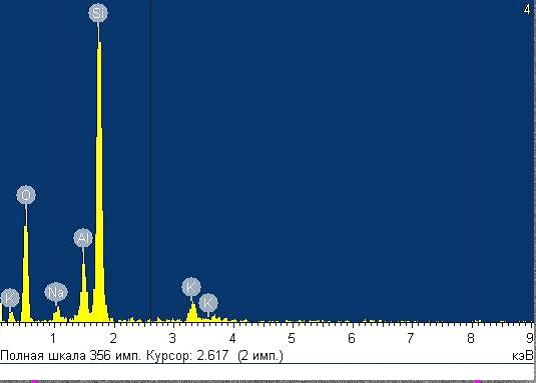Screen dimensions: 536x383
Task: Click the 'Полная шкала 356 имп.' status text
Action: pos(70,356)
